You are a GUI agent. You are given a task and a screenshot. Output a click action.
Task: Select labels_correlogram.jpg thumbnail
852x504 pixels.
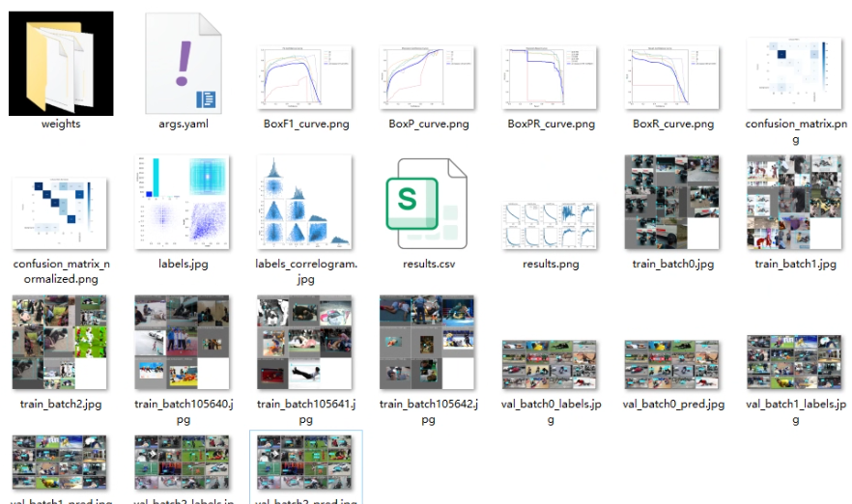(304, 203)
